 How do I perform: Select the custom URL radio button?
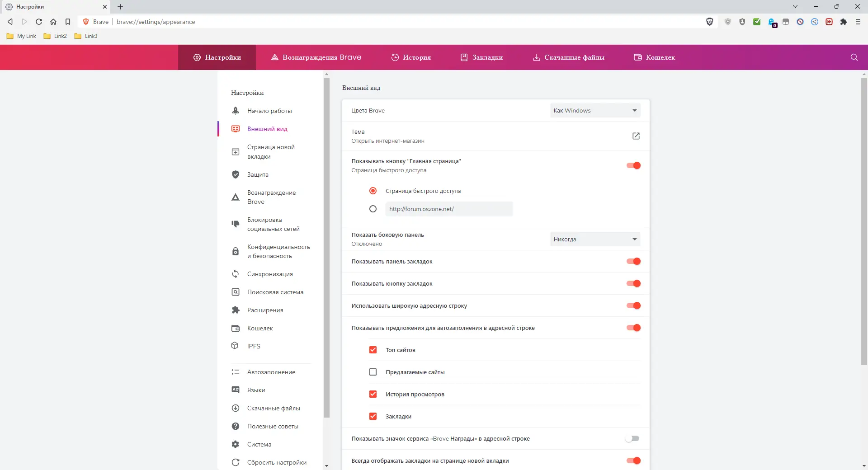[x=373, y=209]
